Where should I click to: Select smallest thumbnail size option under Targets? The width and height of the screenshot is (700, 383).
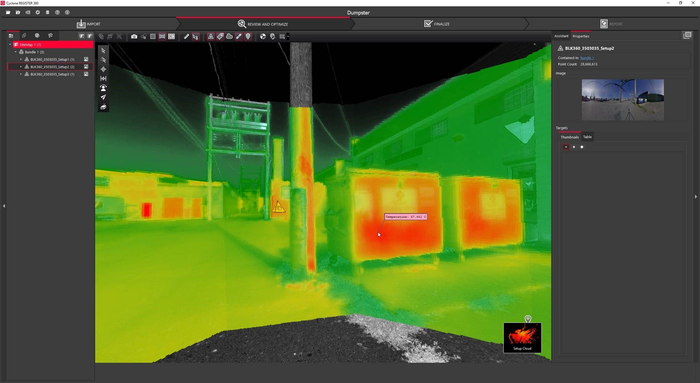pos(566,147)
